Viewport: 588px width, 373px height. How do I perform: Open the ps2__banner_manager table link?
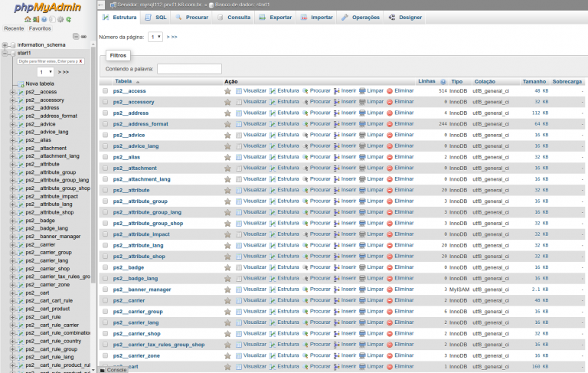click(142, 290)
